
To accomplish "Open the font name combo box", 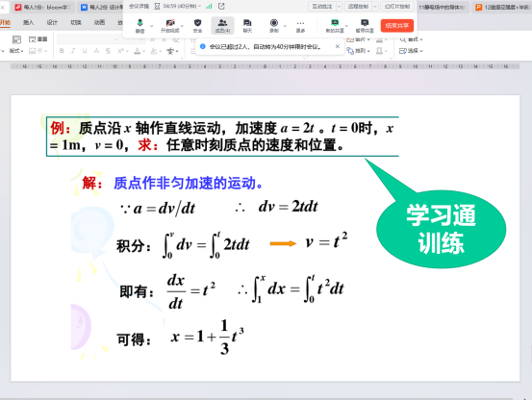I will (x=88, y=39).
